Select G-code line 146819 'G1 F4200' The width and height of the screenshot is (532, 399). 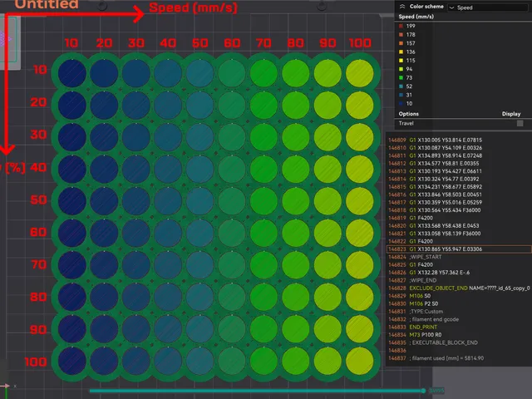(411, 218)
